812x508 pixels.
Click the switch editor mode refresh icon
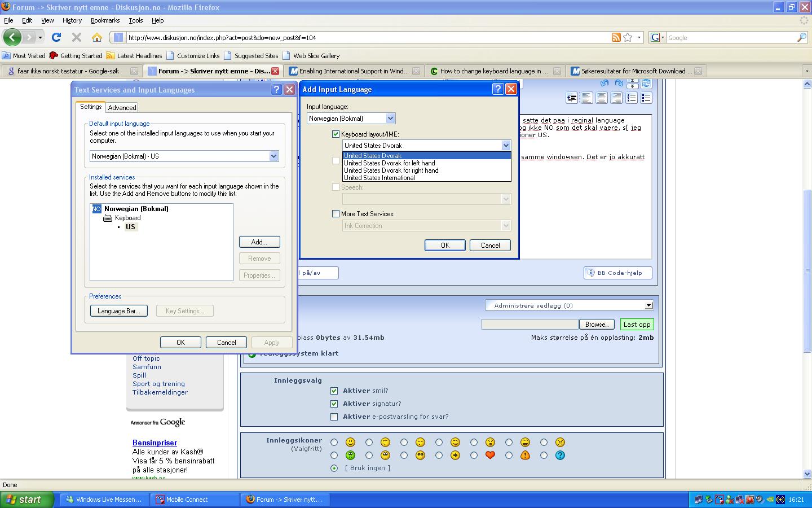pyautogui.click(x=646, y=84)
